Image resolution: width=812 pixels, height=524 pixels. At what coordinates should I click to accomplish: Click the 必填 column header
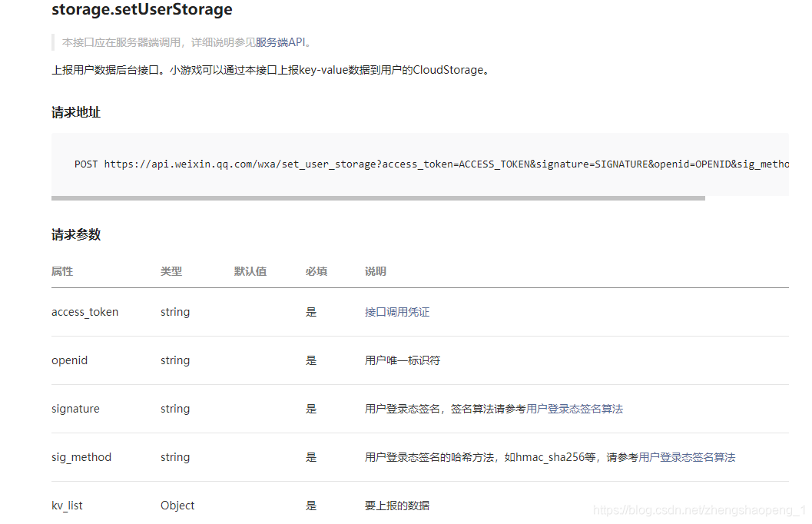tap(316, 271)
